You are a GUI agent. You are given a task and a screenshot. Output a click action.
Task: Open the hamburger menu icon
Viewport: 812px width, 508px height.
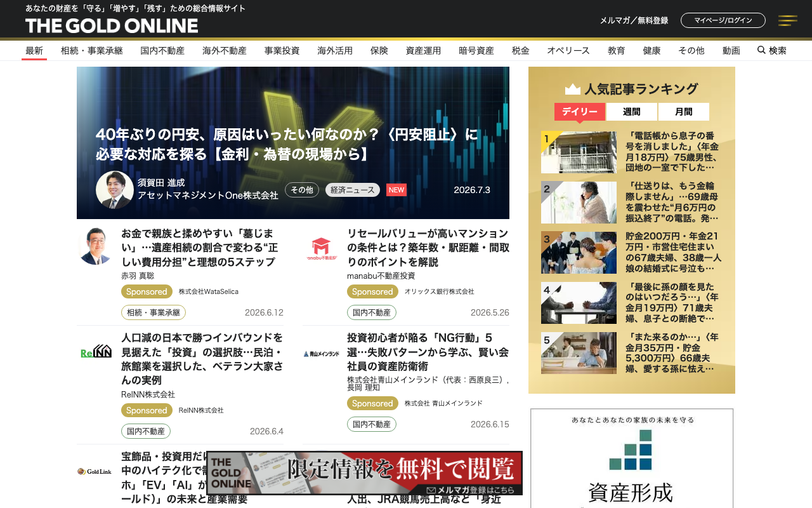click(788, 20)
